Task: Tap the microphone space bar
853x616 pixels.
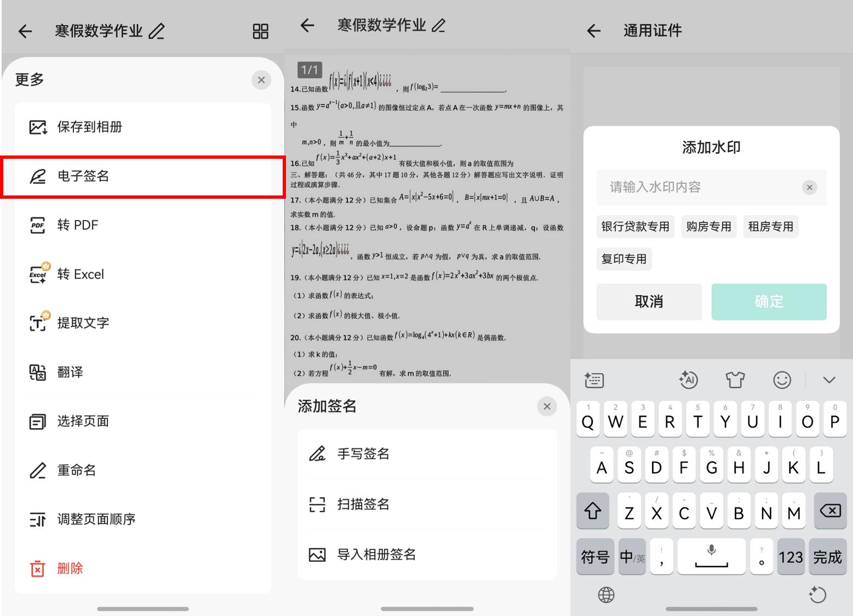Action: pos(711,557)
